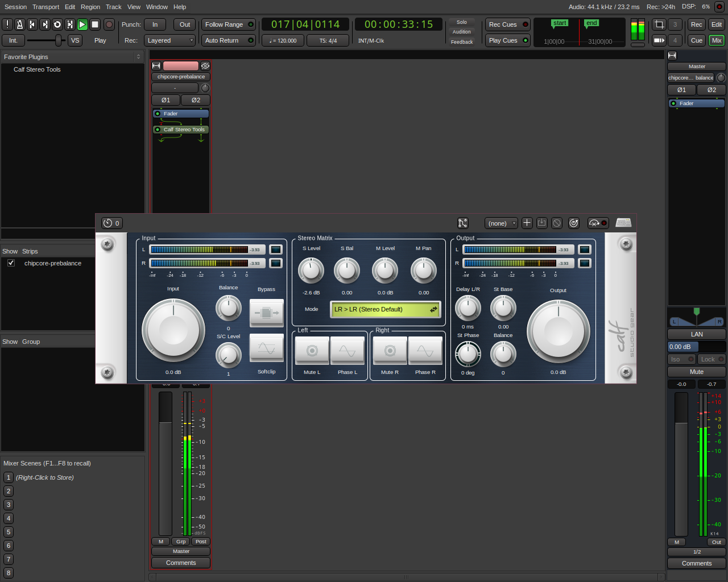Click the Master strip gain fader
The image size is (728, 582).
tap(681, 463)
